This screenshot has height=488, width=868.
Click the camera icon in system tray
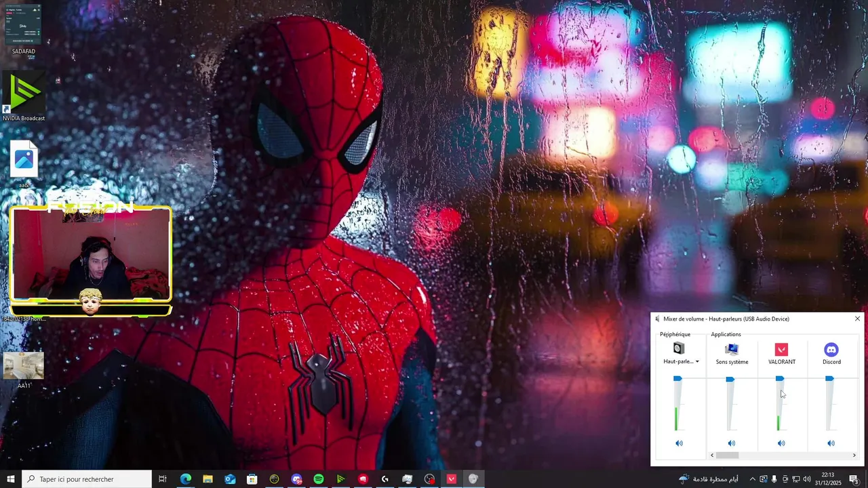pos(785,479)
